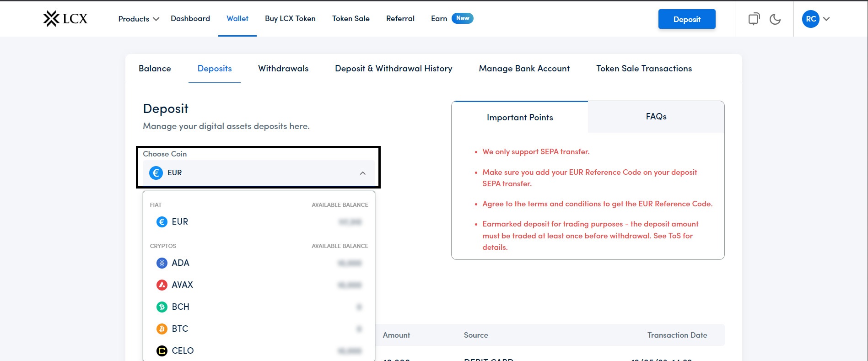Click the 'Earmarked deposit for trading purposes' note
Screen dimensions: 868x361
(590, 236)
